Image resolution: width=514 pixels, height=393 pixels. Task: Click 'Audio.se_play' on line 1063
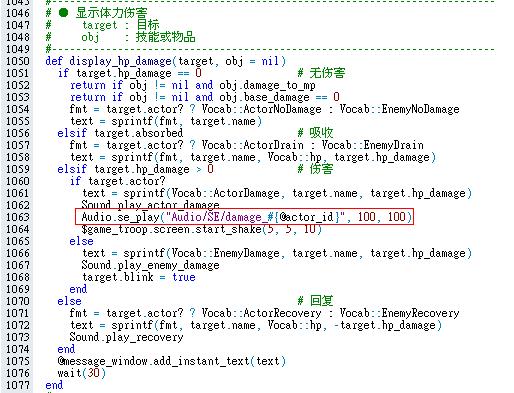point(120,217)
